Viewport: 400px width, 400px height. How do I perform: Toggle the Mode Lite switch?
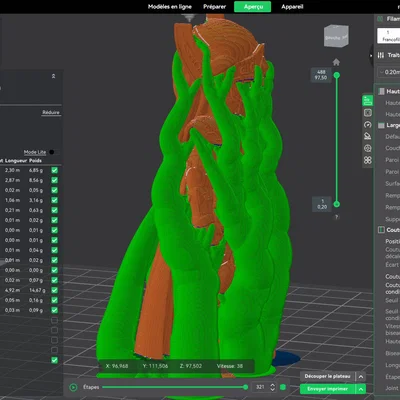coord(52,152)
